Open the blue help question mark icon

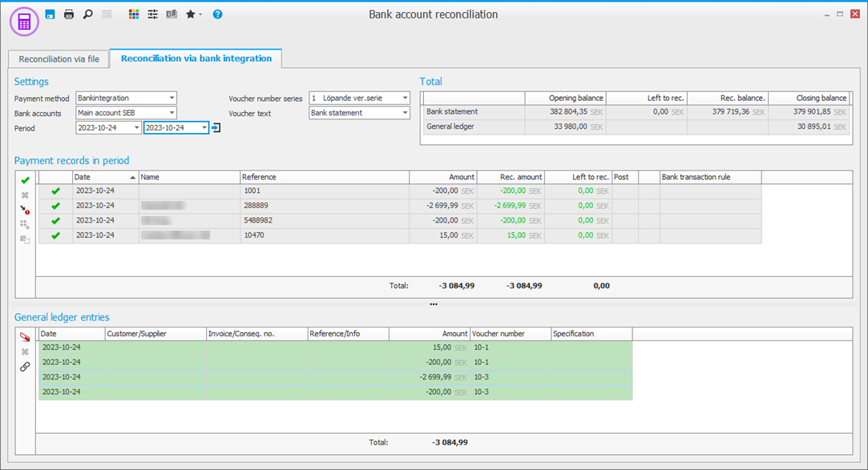(x=218, y=14)
